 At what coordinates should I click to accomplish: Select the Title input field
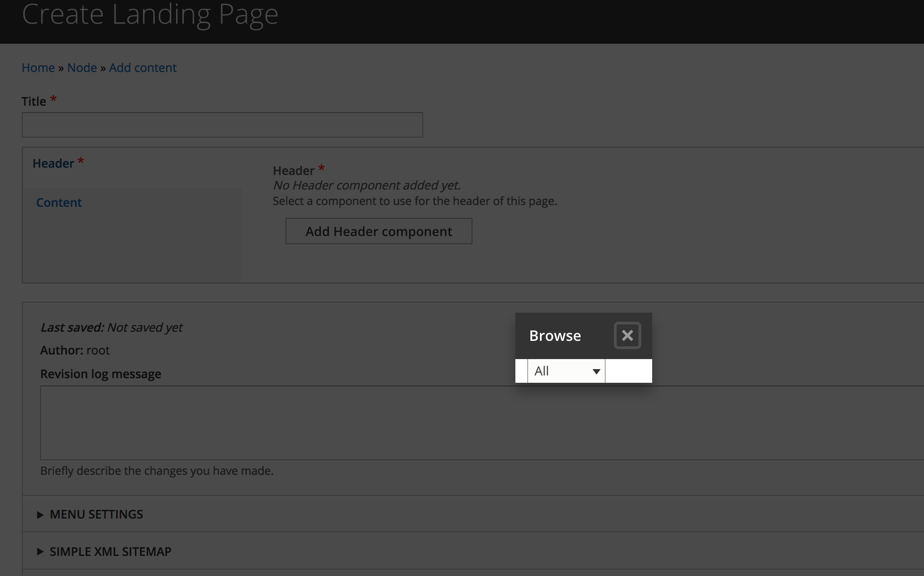222,124
